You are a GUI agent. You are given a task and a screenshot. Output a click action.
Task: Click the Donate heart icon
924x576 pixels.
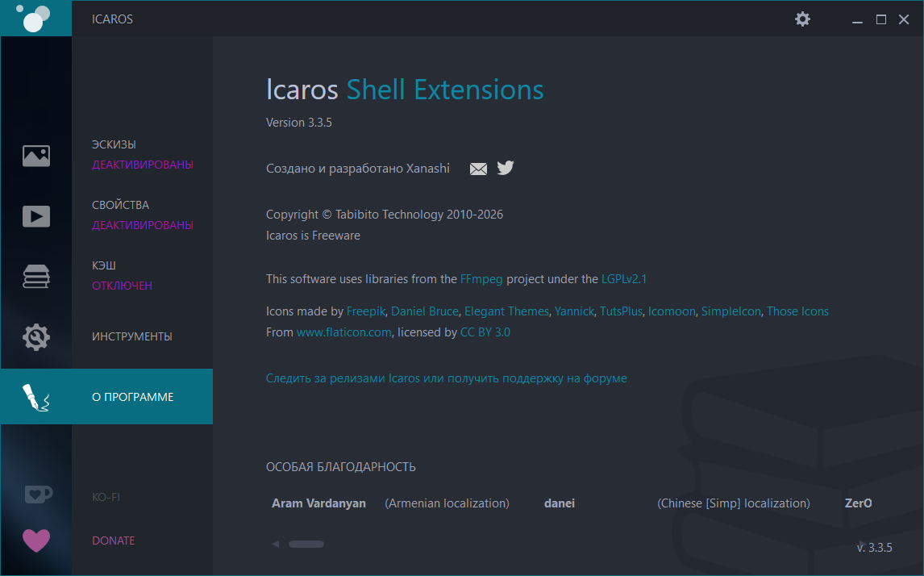pyautogui.click(x=36, y=540)
